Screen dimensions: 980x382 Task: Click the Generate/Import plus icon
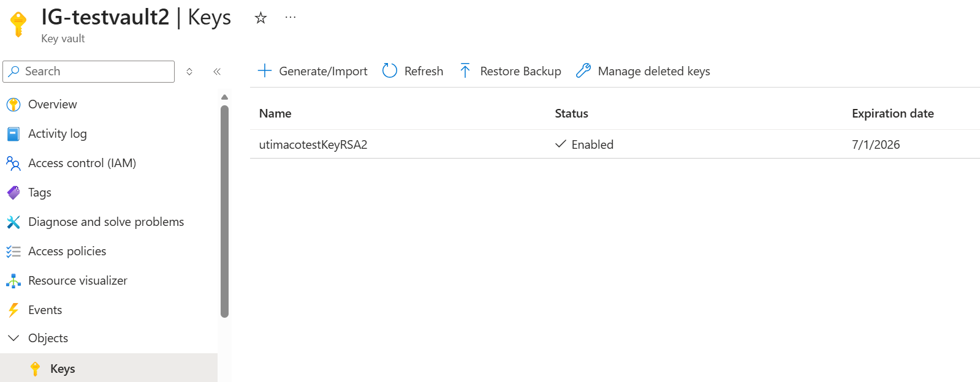(x=265, y=71)
